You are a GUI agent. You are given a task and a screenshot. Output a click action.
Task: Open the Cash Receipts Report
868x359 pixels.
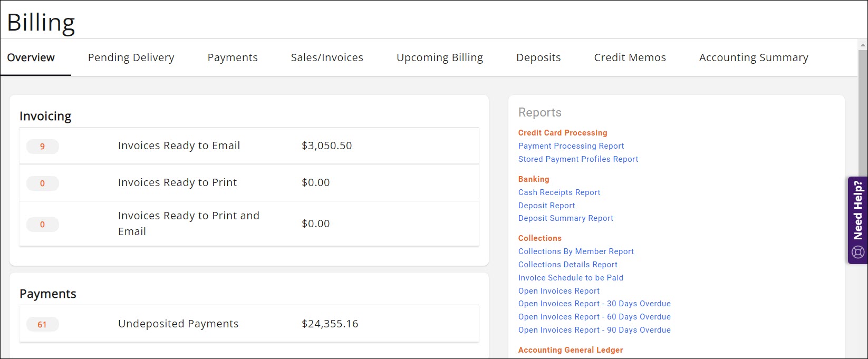pos(559,192)
